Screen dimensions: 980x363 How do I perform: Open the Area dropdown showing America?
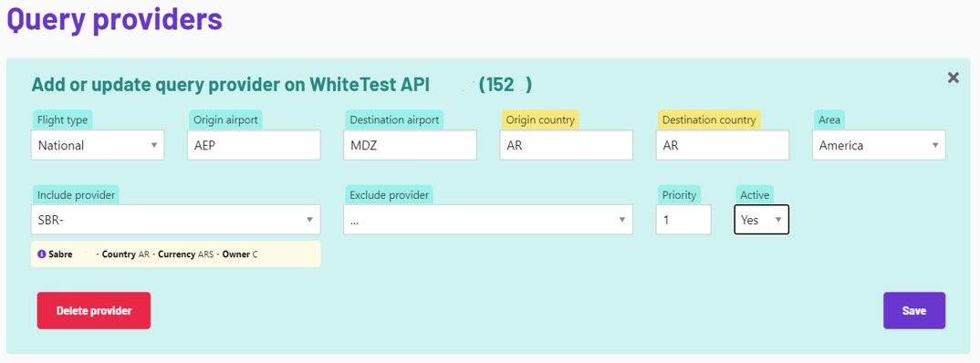(x=879, y=145)
